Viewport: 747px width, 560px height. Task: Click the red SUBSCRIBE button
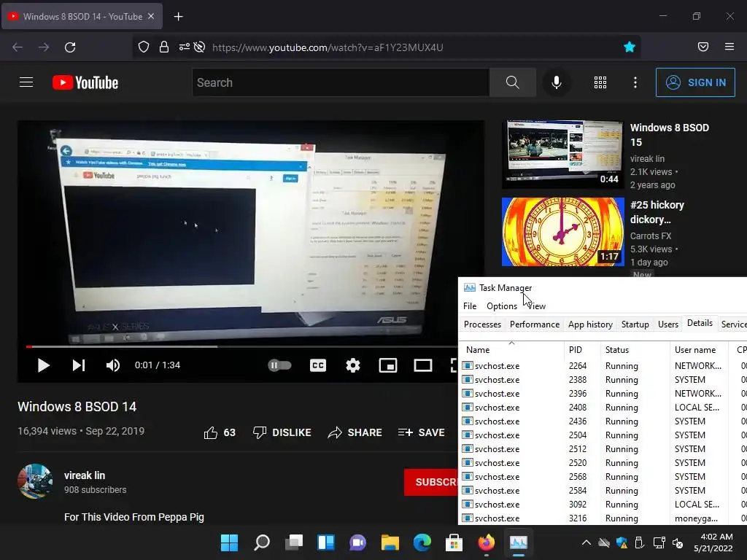(x=431, y=482)
